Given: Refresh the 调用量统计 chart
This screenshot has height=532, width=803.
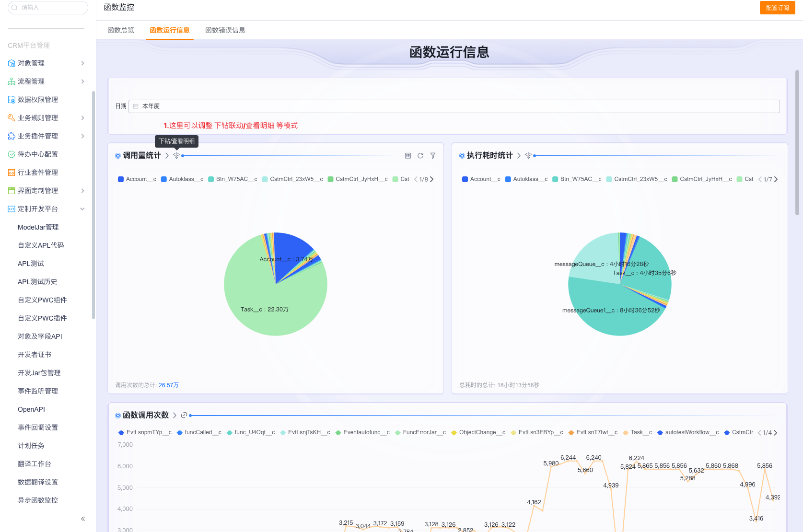Looking at the screenshot, I should click(x=420, y=156).
